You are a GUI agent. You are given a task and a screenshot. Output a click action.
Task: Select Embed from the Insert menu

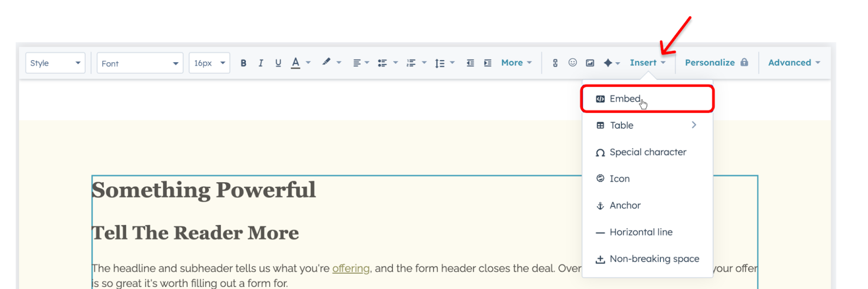(625, 99)
